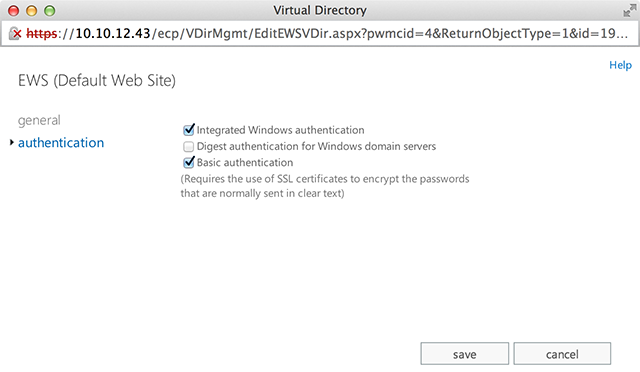Click the arrow marker beside authentication
This screenshot has height=372, width=640.
12,142
